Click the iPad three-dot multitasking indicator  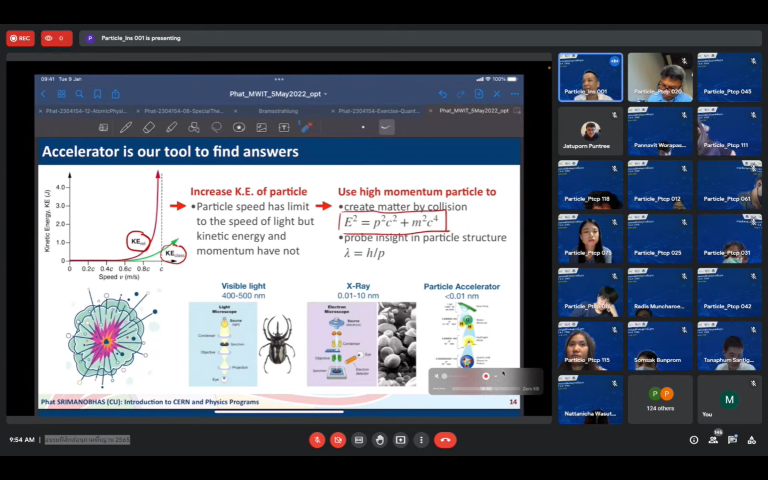[279, 79]
